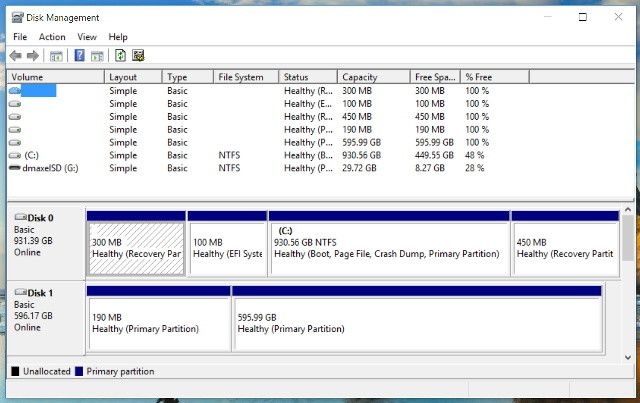Click the Forward arrow in toolbar

coord(33,56)
